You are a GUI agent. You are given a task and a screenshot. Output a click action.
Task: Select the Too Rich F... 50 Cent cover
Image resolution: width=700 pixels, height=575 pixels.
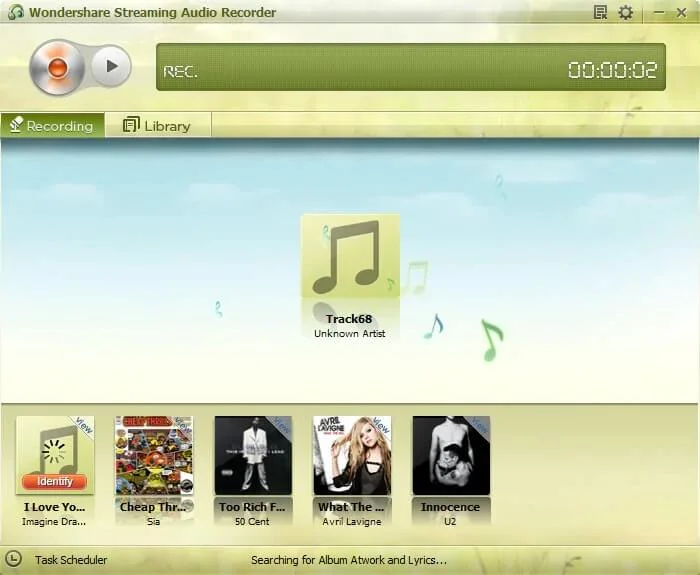tap(253, 455)
